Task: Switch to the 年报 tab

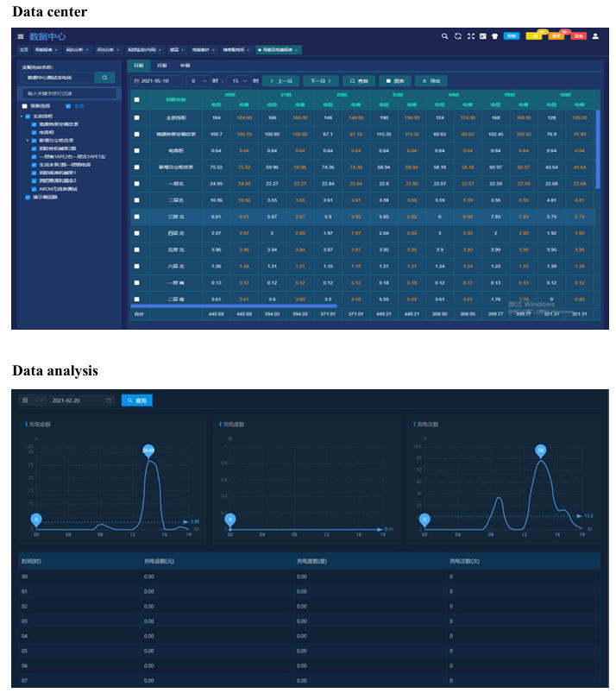Action: point(185,66)
